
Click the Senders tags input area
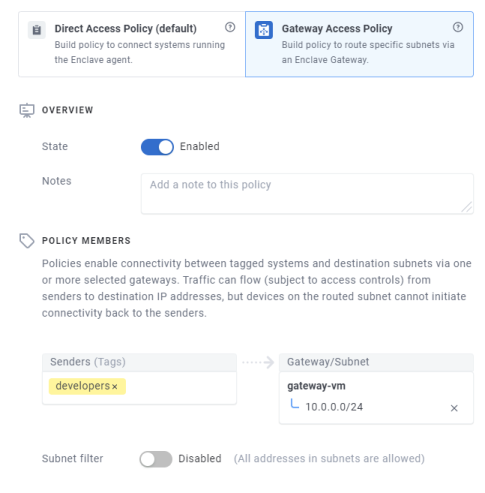[x=139, y=388]
